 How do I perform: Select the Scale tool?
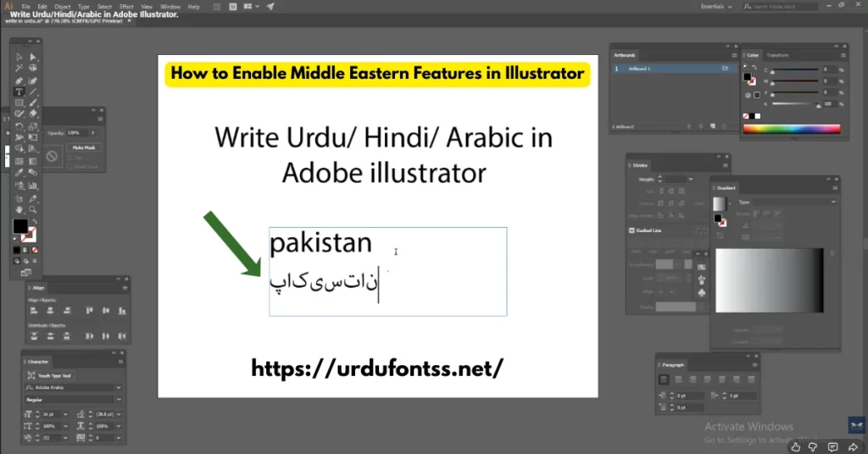point(33,126)
